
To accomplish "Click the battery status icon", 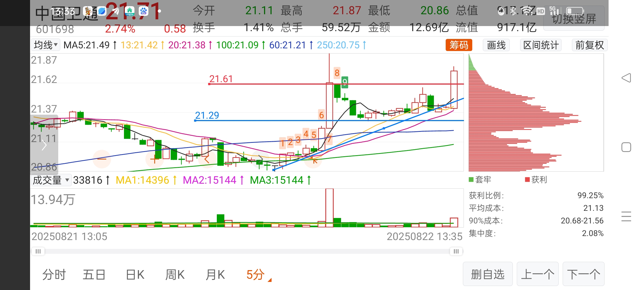I will click(575, 11).
